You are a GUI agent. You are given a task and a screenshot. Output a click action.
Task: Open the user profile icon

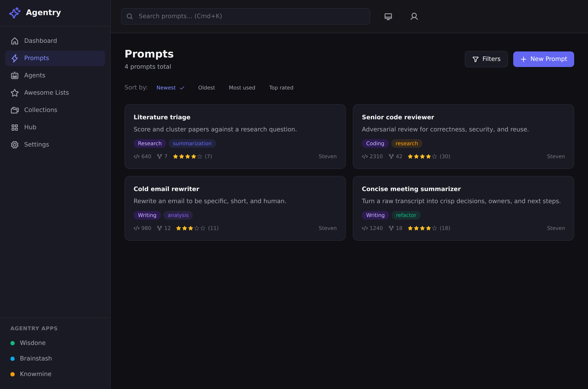point(414,16)
